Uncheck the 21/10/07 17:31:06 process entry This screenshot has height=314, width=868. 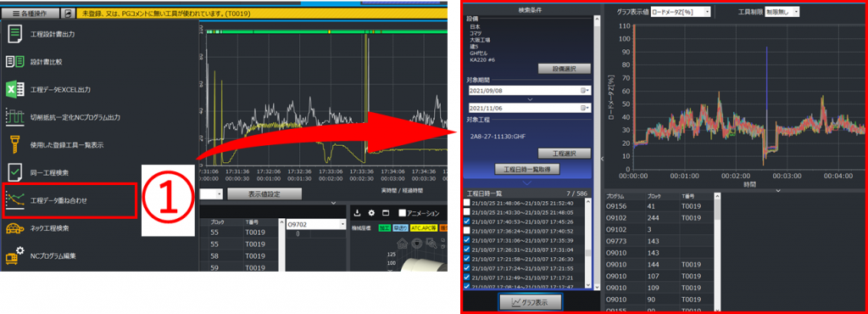click(x=467, y=240)
